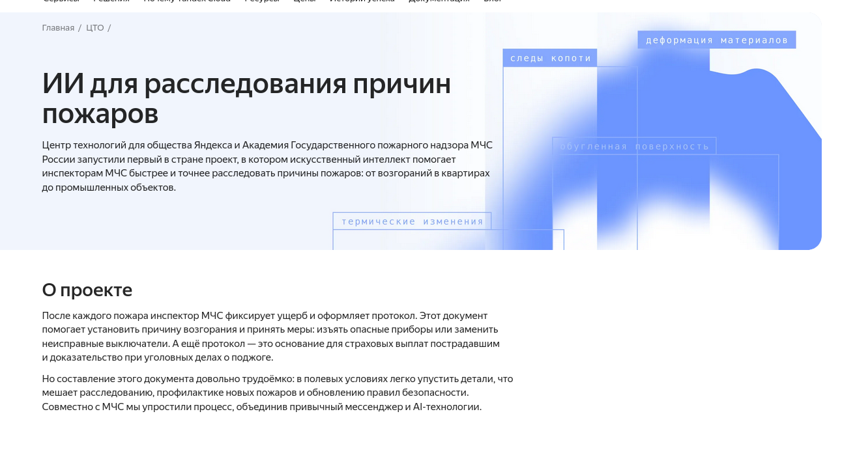Click the обугленная поверхность label
868x457 pixels.
[634, 146]
